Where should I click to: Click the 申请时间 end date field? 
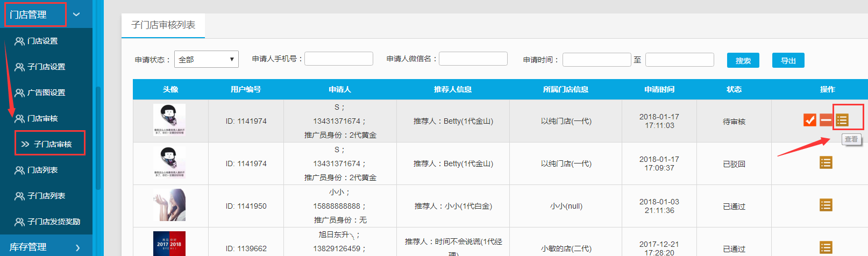[x=680, y=60]
